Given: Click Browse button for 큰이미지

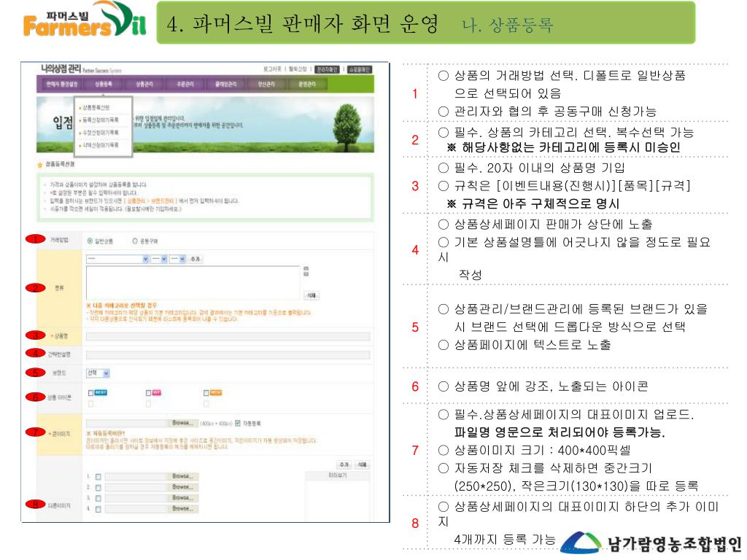Looking at the screenshot, I should click(183, 423).
